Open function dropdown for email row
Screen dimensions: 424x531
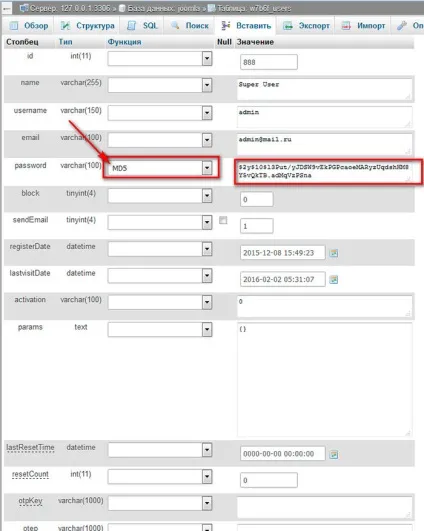point(160,140)
